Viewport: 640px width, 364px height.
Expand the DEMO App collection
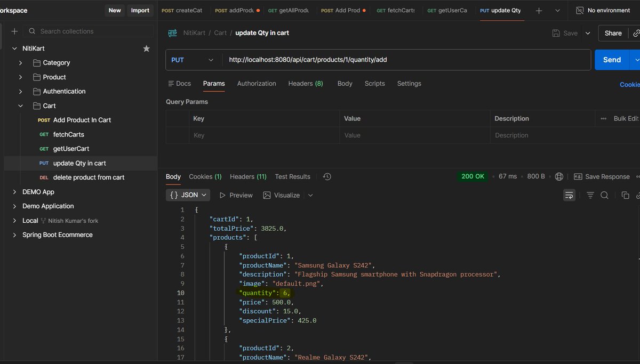[14, 192]
